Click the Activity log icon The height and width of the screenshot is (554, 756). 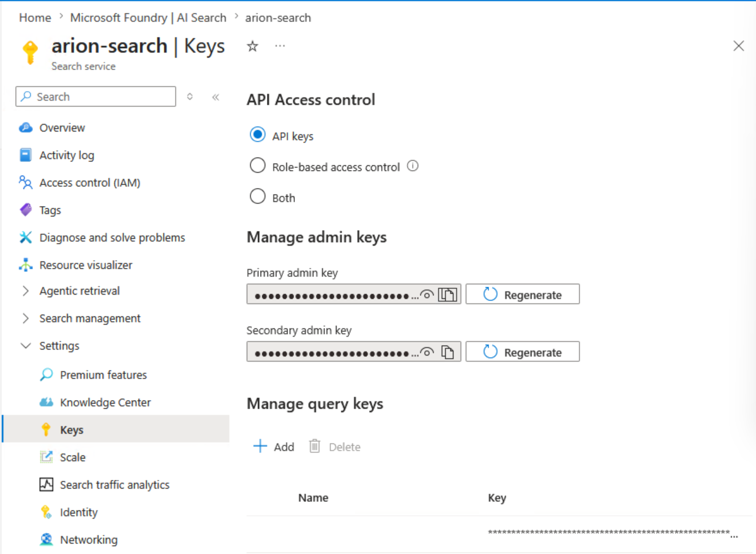[26, 155]
